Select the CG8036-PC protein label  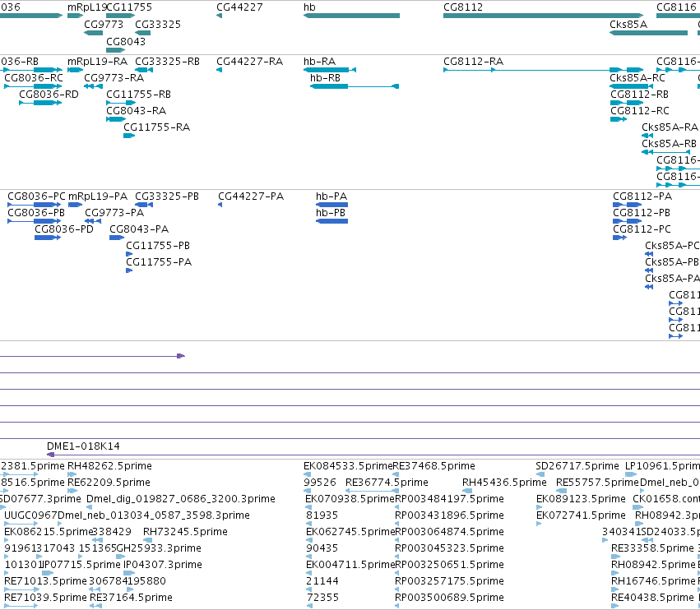(37, 196)
